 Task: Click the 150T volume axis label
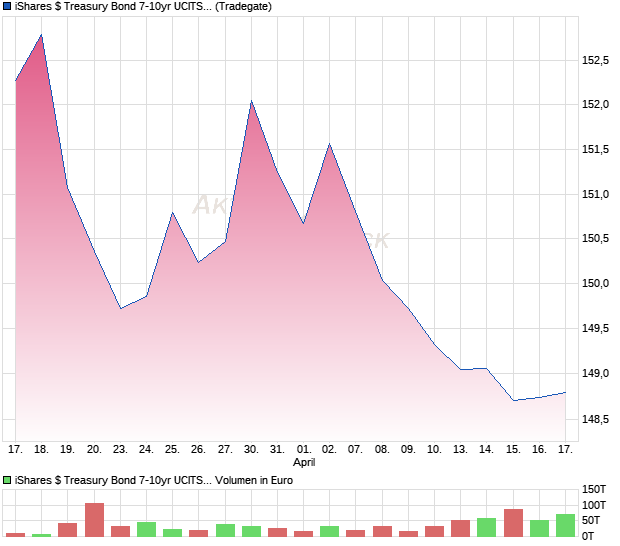coord(594,489)
